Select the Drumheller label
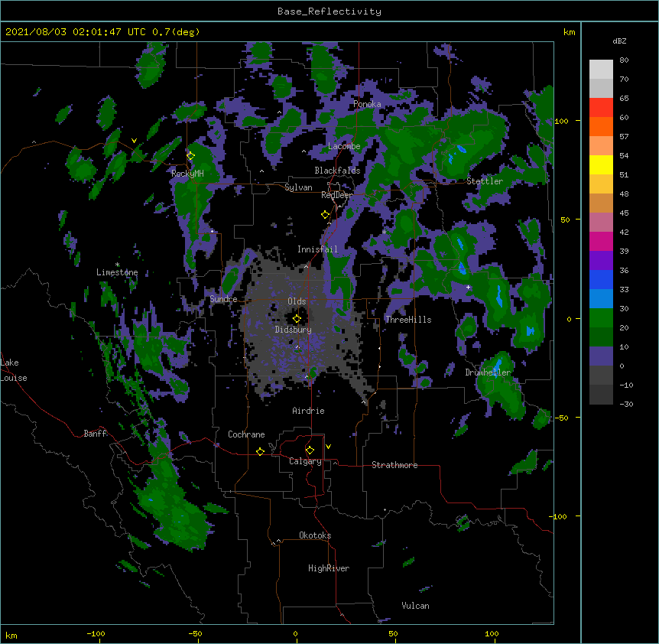Screen dimensions: 659x644 (x=488, y=372)
